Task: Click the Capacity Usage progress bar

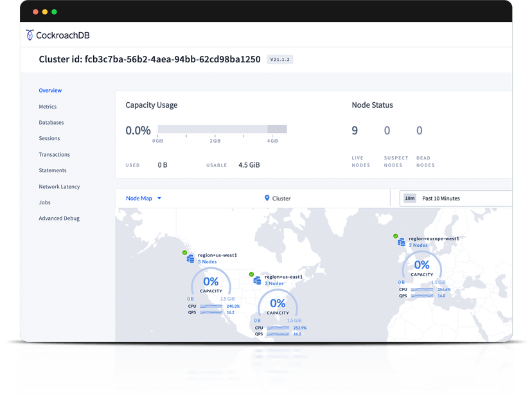Action: (222, 128)
